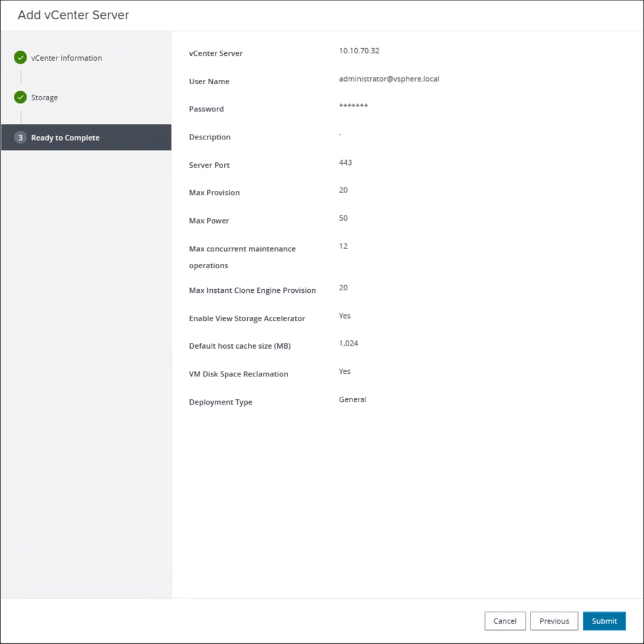Viewport: 644px width, 644px height.
Task: Click the Deployment Type value General
Action: (352, 399)
